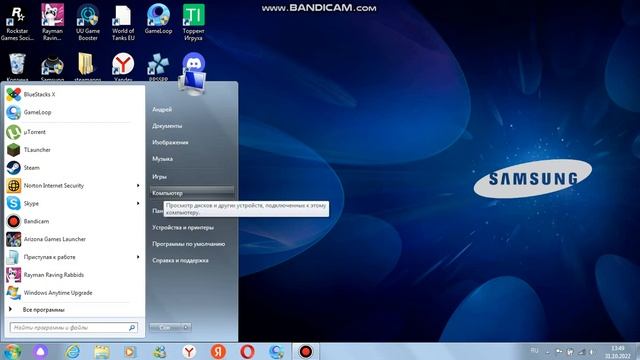Select the Recycle Bin on desktop
The width and height of the screenshot is (640, 360).
point(17,67)
